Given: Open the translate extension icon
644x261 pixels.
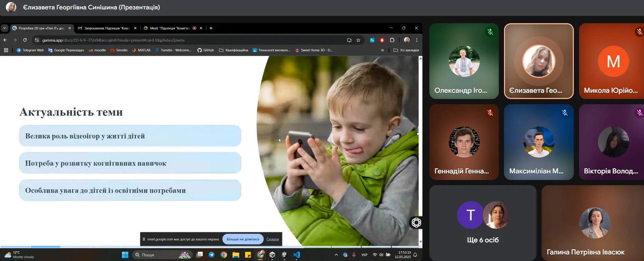Looking at the screenshot, I should pos(372,40).
